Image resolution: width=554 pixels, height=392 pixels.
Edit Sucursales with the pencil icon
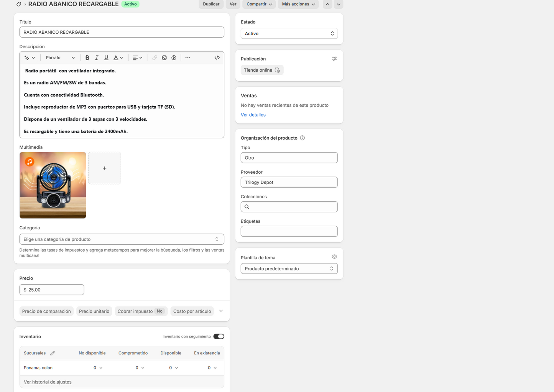[x=53, y=353]
